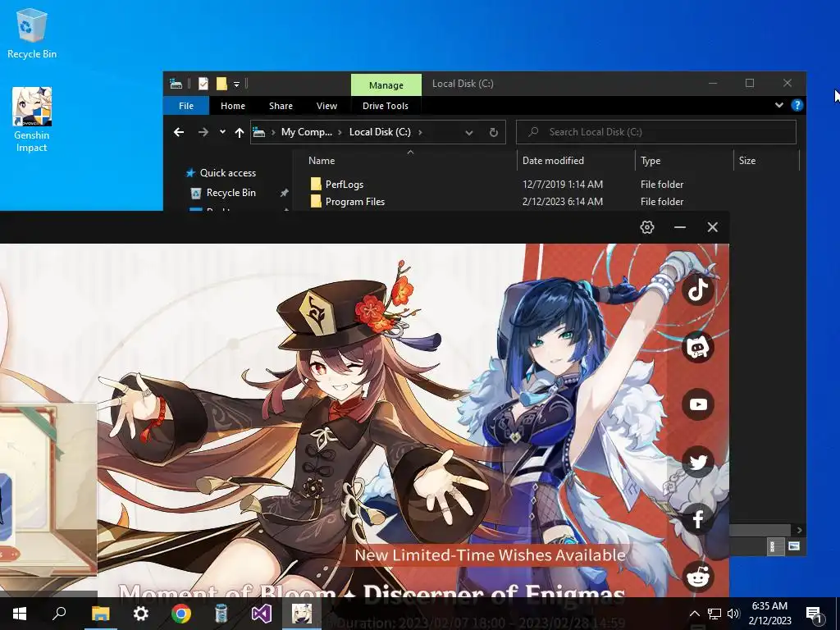The image size is (840, 630).
Task: Open the Facebook link in launcher
Action: click(698, 518)
